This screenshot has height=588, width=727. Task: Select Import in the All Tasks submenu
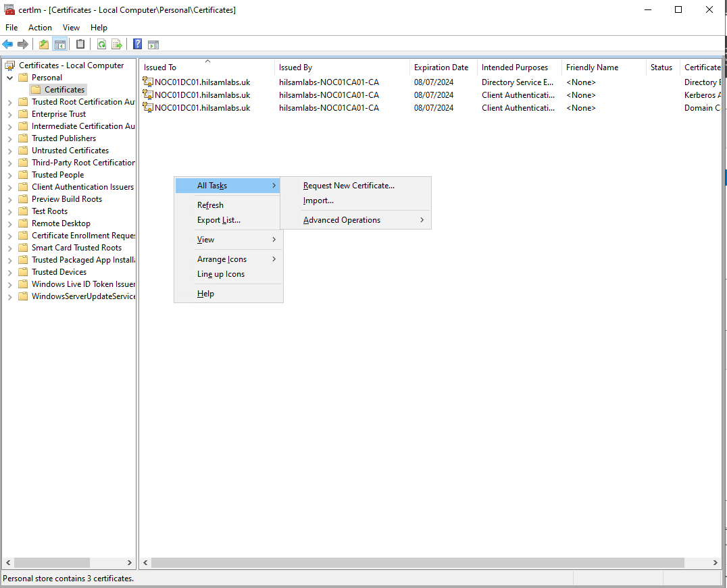pos(318,201)
